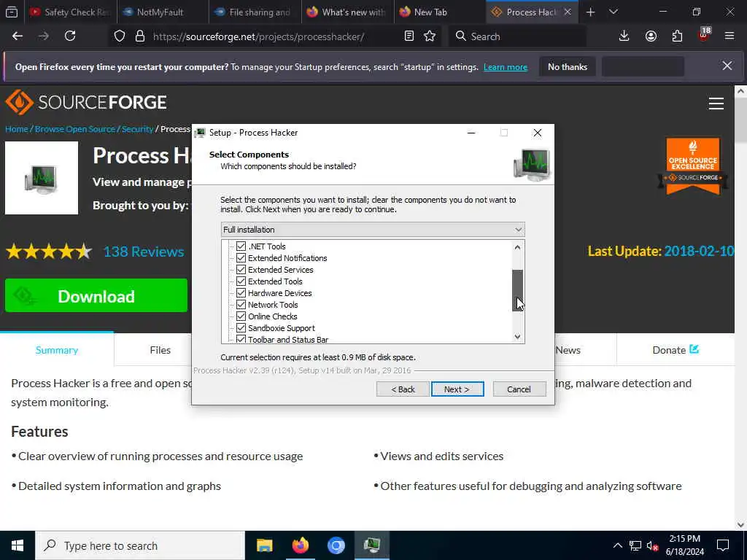The image size is (747, 560).
Task: Open the Firefox application menu
Action: (729, 36)
